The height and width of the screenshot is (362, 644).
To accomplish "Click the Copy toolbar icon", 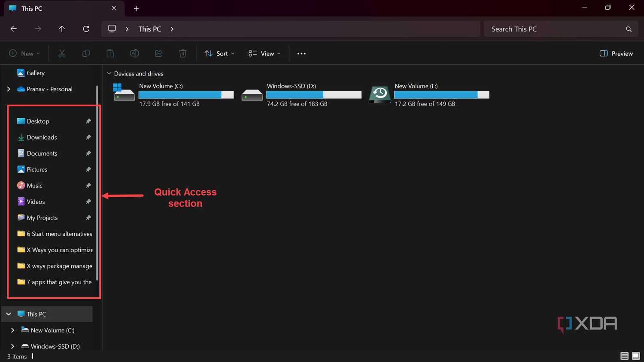I will [x=86, y=53].
